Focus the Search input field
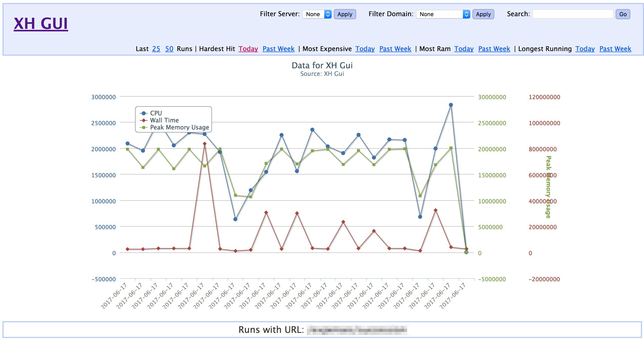Viewport: 644px width, 344px height. point(573,14)
